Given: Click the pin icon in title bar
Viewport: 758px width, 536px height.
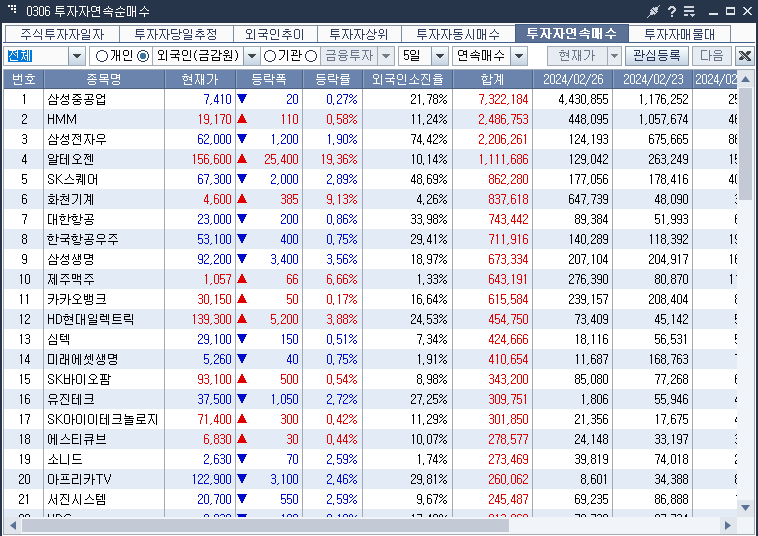Looking at the screenshot, I should 654,11.
